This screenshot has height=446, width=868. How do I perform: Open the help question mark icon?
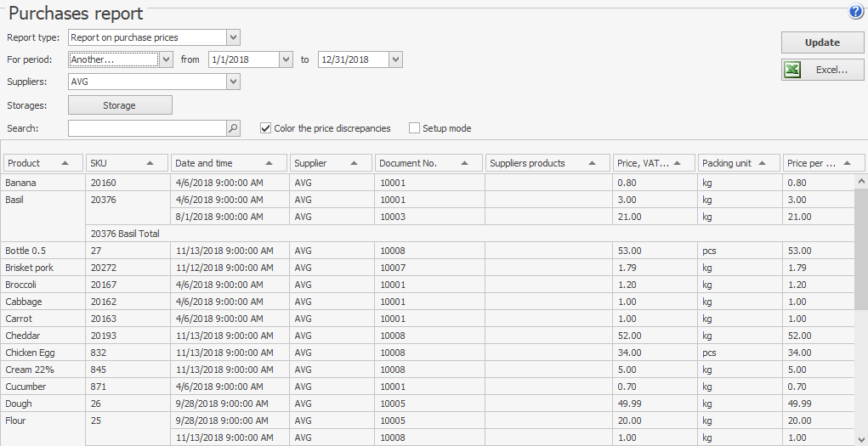tap(855, 12)
